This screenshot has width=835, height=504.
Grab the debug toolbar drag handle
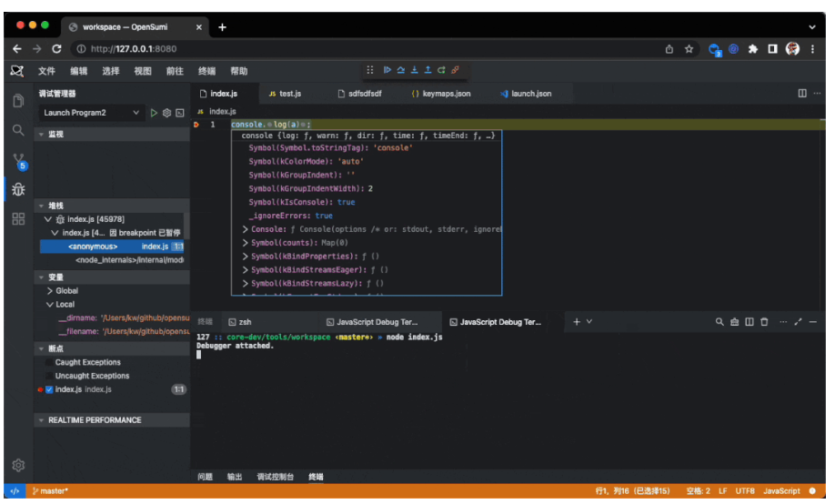click(x=370, y=70)
